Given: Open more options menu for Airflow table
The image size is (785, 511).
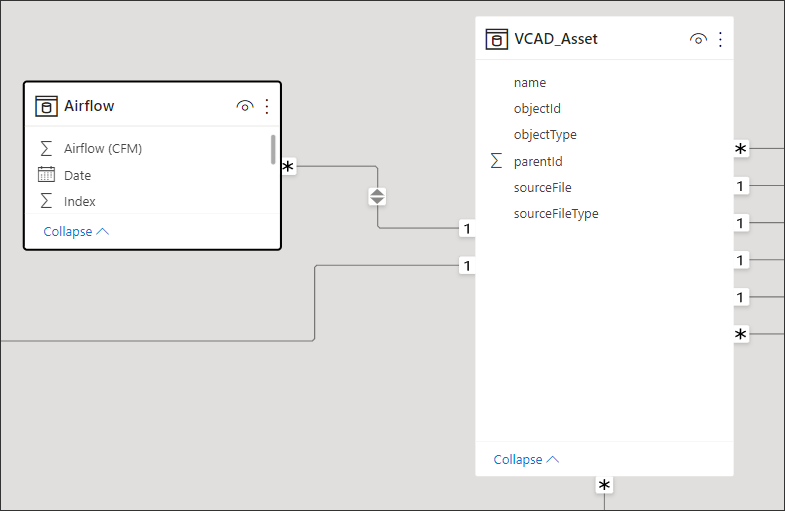Looking at the screenshot, I should (267, 106).
